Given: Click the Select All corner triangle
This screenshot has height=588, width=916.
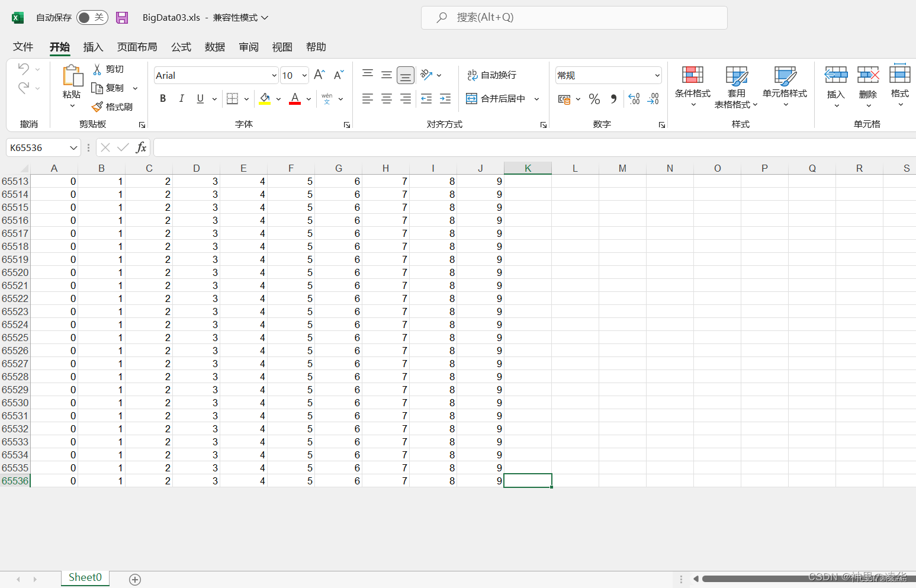Looking at the screenshot, I should coord(24,169).
